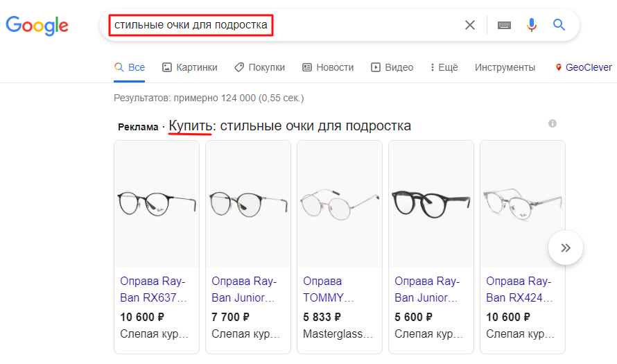Open the ad info circle icon
This screenshot has height=364, width=617.
coord(553,123)
